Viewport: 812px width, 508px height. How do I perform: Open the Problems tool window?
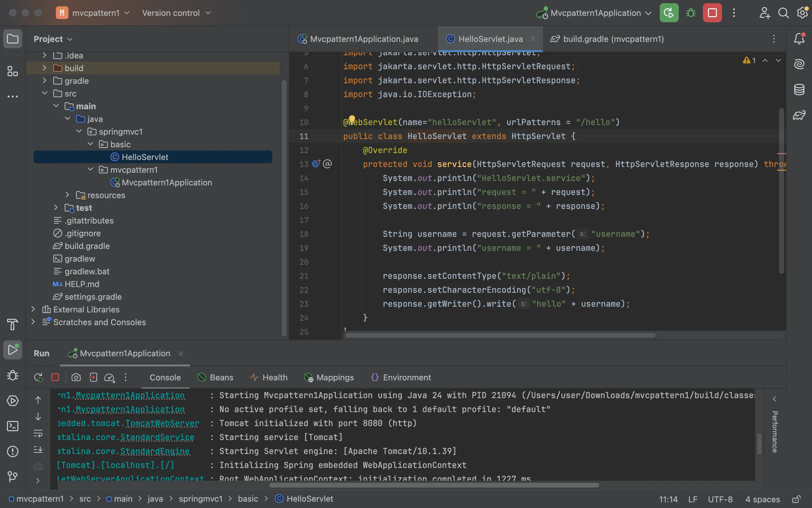coord(13,451)
